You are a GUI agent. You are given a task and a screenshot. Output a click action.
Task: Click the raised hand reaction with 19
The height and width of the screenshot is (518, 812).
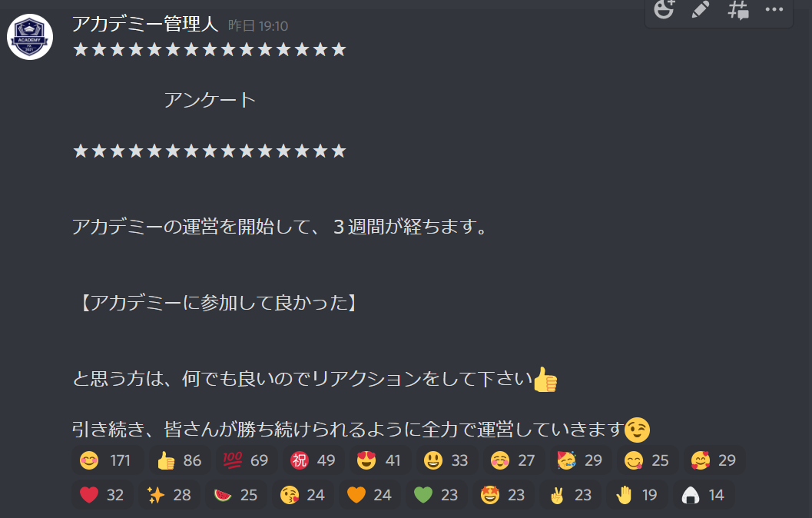click(637, 495)
